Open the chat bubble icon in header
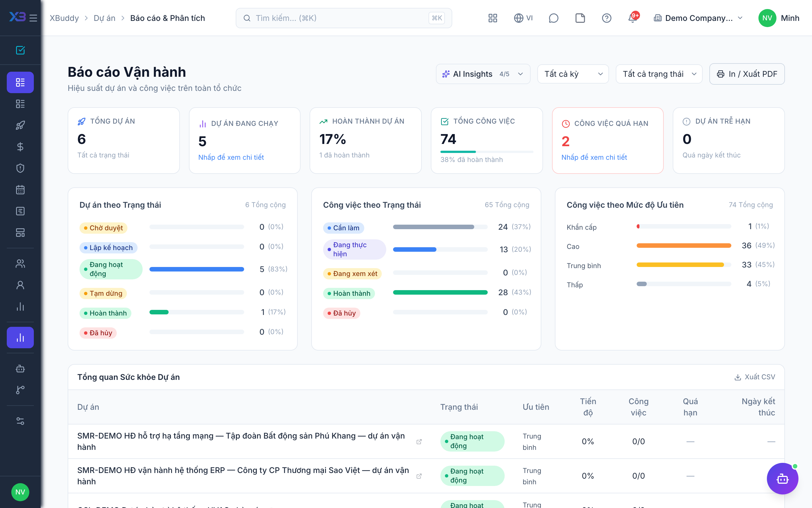 (553, 18)
